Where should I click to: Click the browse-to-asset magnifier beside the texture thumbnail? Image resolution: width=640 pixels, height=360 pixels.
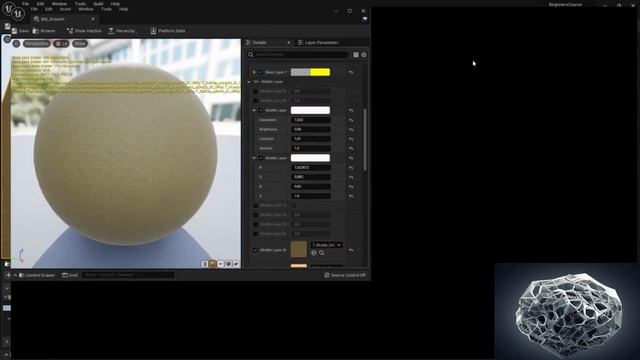322,253
